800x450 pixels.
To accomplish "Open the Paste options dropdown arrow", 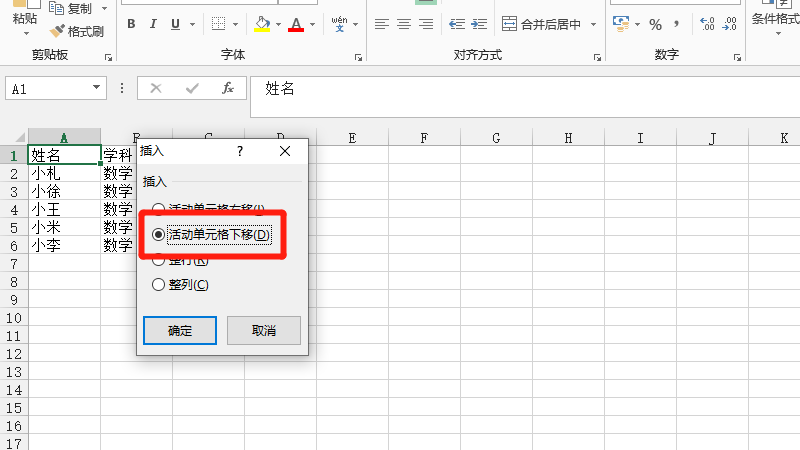I will [26, 34].
